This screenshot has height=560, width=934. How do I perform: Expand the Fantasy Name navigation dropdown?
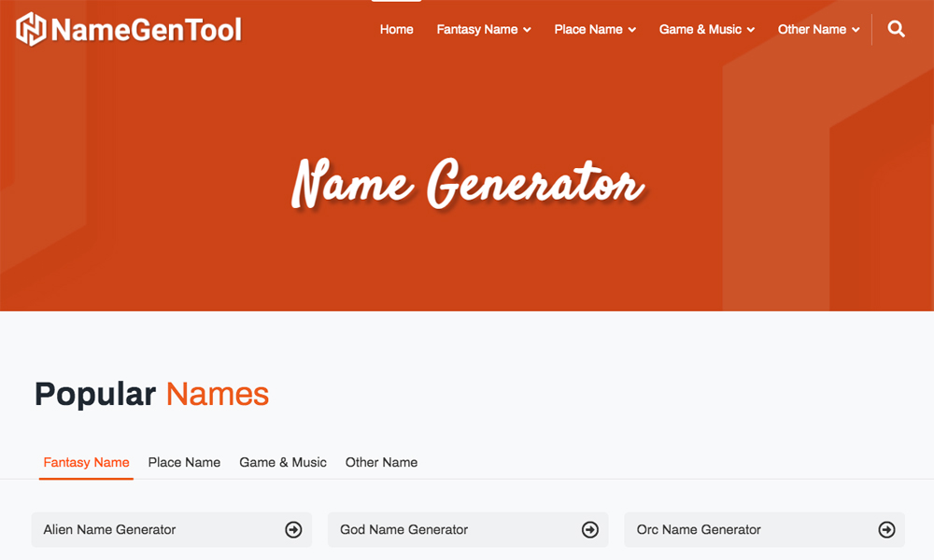point(483,30)
